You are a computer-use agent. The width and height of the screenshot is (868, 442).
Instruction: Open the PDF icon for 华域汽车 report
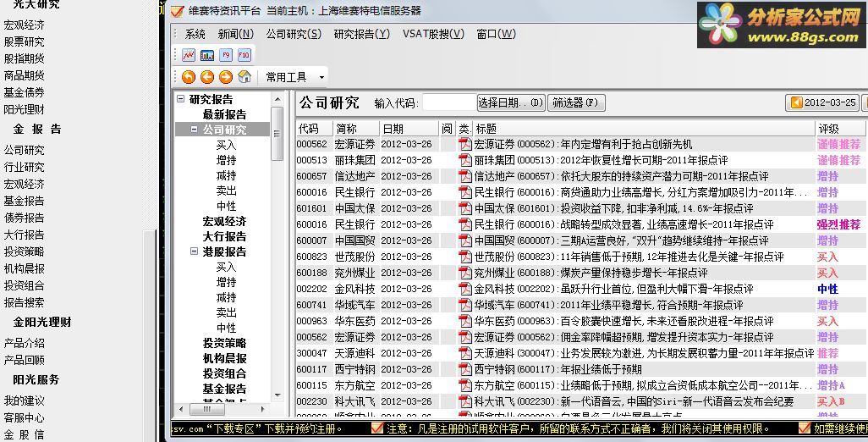[x=465, y=305]
